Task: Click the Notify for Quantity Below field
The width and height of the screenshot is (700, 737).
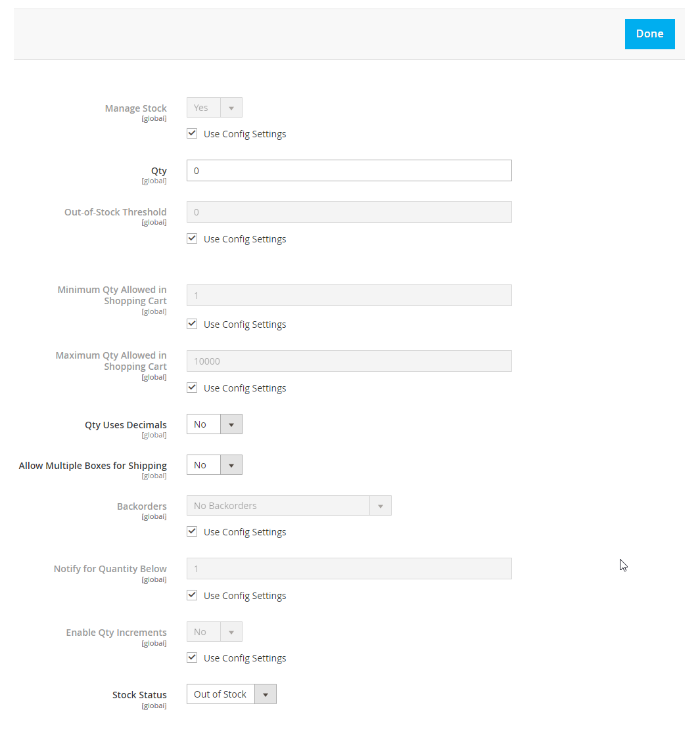Action: click(x=349, y=569)
